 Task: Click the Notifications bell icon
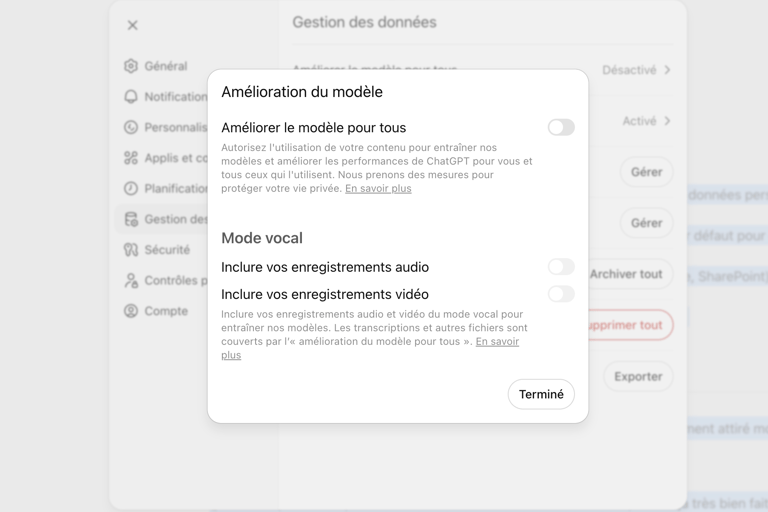point(131,97)
